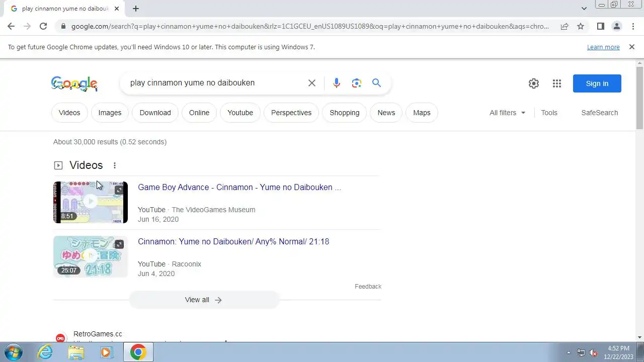Expand the All filters dropdown

[508, 113]
